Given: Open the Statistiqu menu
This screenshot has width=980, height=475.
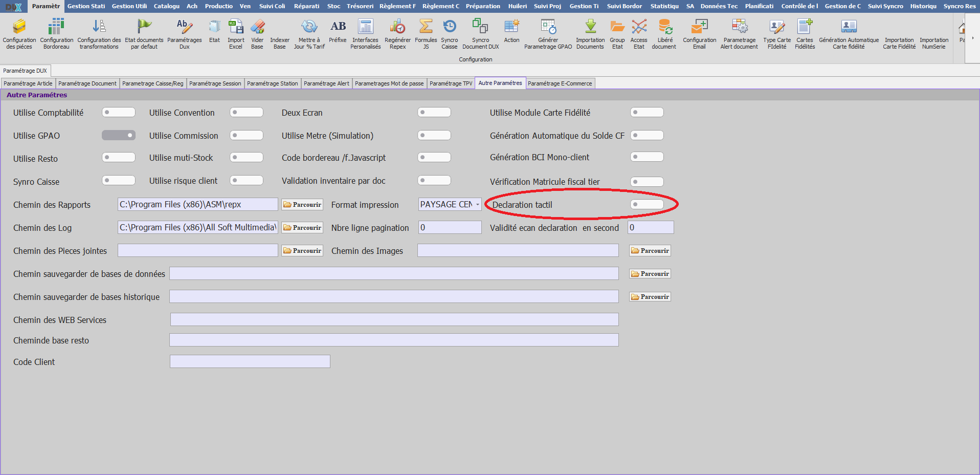Looking at the screenshot, I should [664, 6].
